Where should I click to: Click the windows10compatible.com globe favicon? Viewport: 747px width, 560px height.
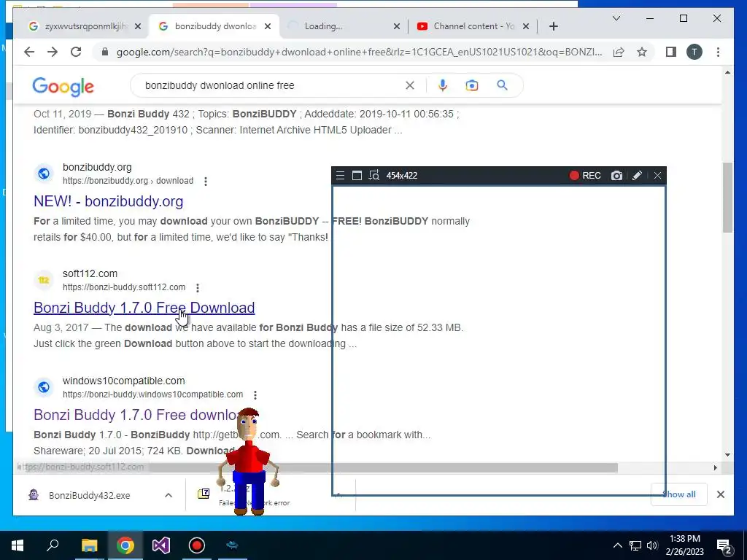coord(43,386)
